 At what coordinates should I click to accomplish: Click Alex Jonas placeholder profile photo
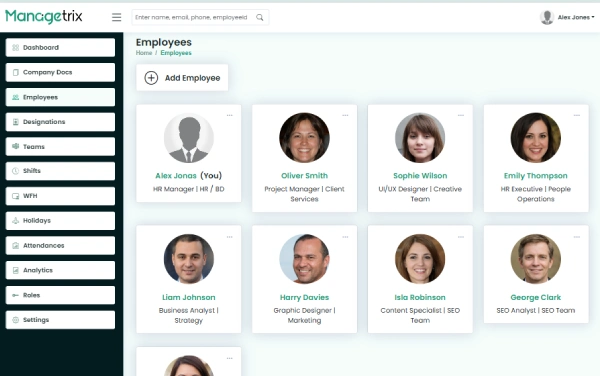click(189, 138)
